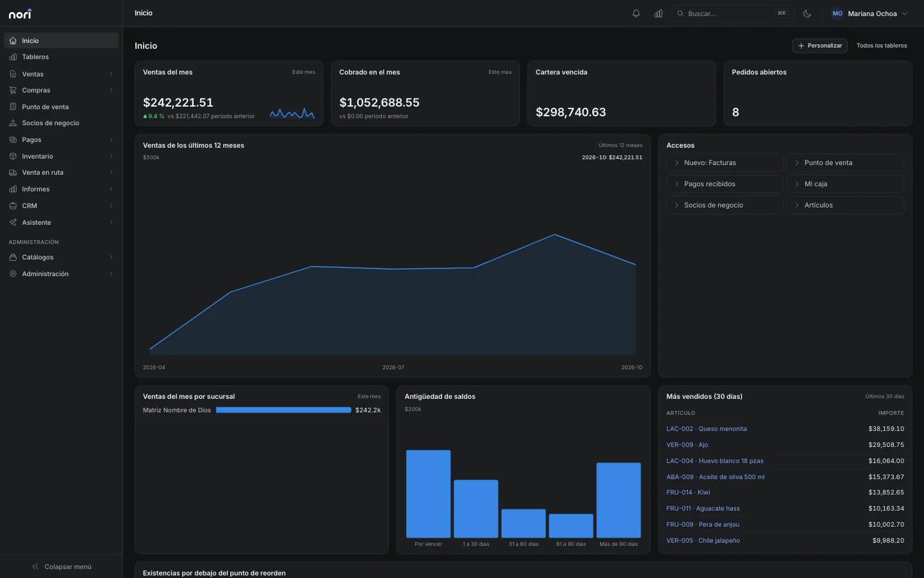Click the nori logo
The height and width of the screenshot is (578, 924).
coord(20,13)
